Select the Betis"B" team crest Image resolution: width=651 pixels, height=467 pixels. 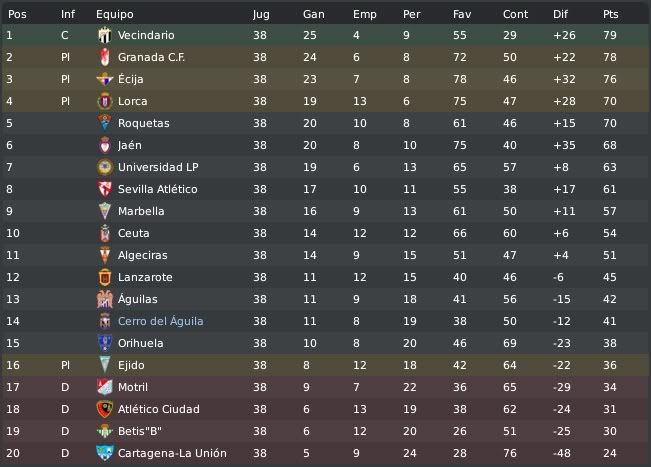105,431
